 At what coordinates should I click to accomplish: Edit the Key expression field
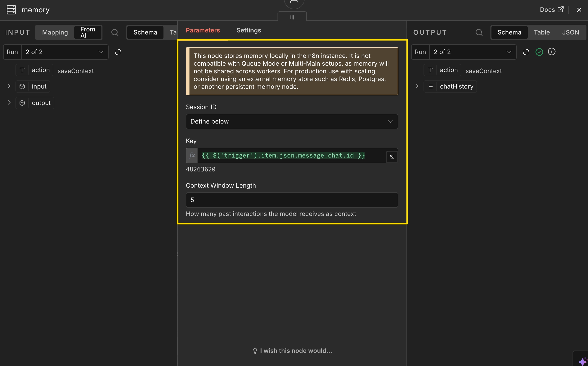[x=291, y=155]
